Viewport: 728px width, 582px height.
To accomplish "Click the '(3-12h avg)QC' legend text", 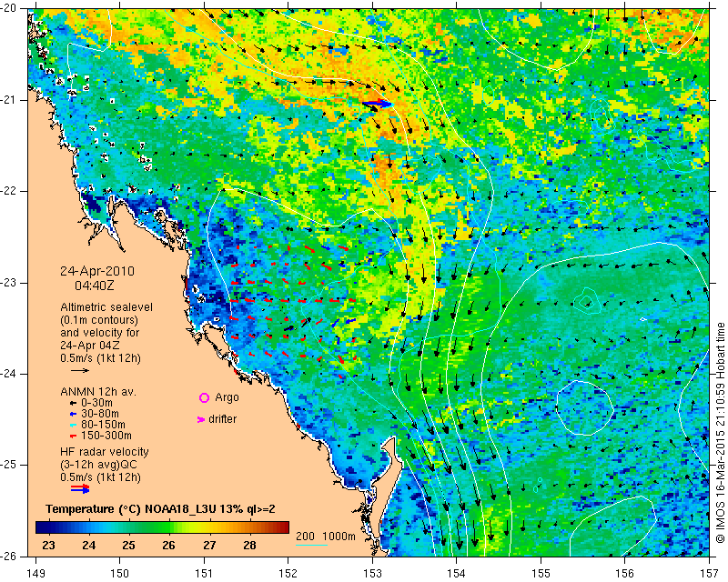I will coord(98,465).
